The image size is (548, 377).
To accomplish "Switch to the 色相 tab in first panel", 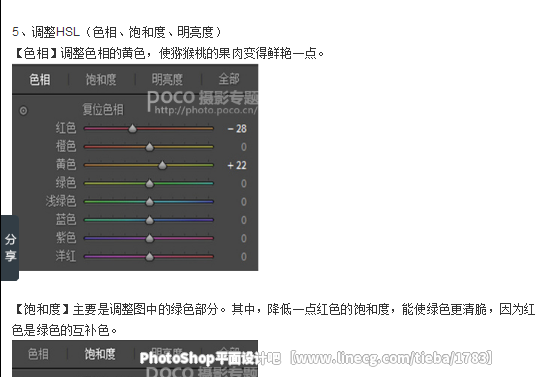I will coord(40,80).
